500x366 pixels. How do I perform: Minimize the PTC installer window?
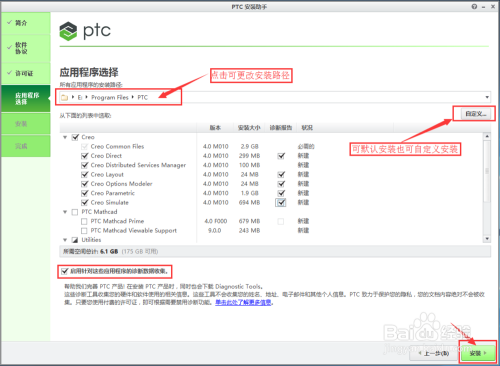pos(483,7)
